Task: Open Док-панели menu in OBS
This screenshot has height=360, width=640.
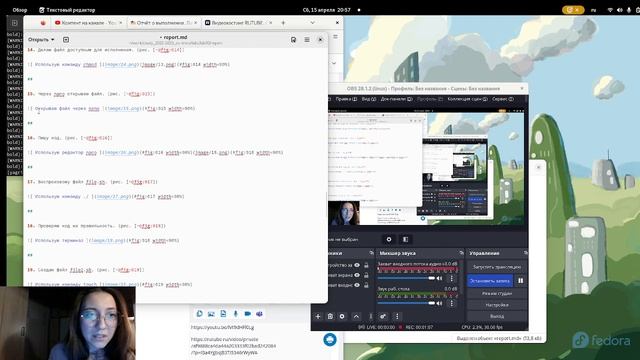Action: (x=396, y=99)
